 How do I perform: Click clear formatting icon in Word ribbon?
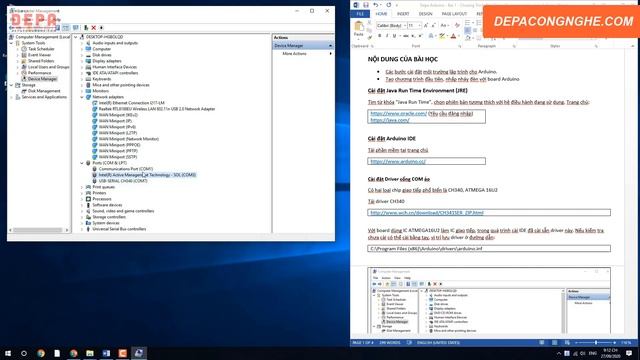(x=457, y=25)
